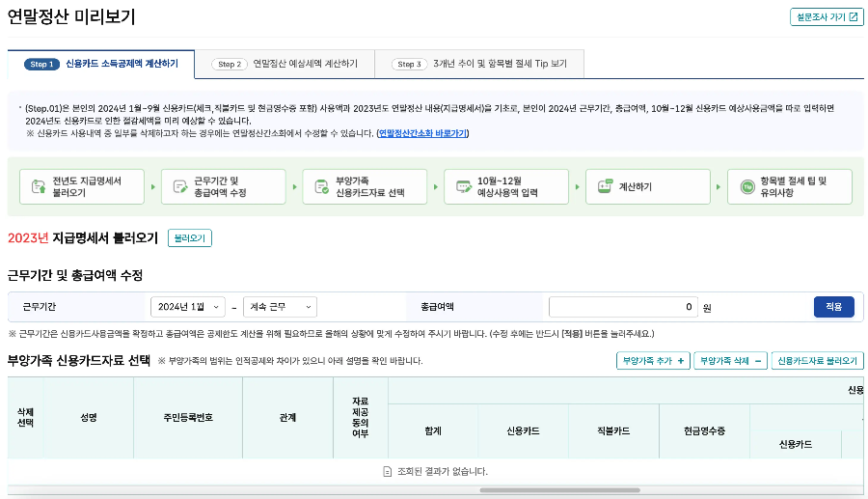Image resolution: width=868 pixels, height=499 pixels.
Task: Click the 10월~12월 예상사용액 입력 step icon
Action: pos(463,186)
